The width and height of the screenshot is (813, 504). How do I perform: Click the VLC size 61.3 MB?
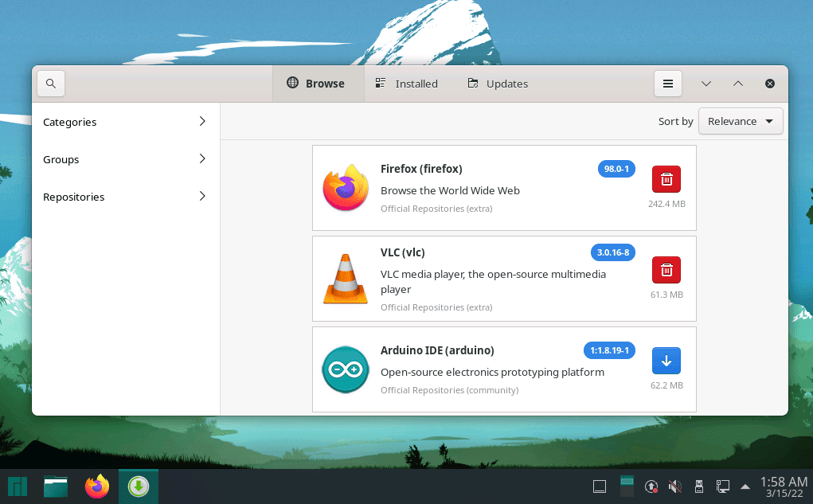click(x=666, y=295)
